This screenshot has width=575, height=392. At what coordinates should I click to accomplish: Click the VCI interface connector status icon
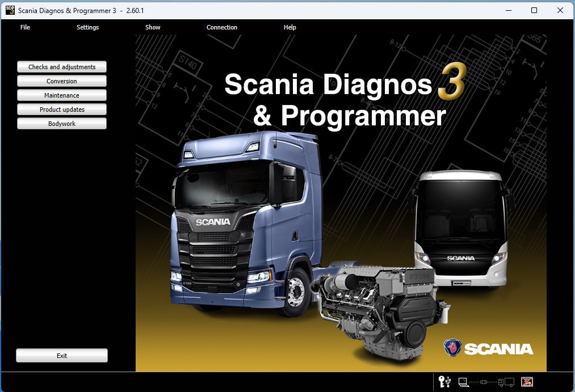coord(483,382)
